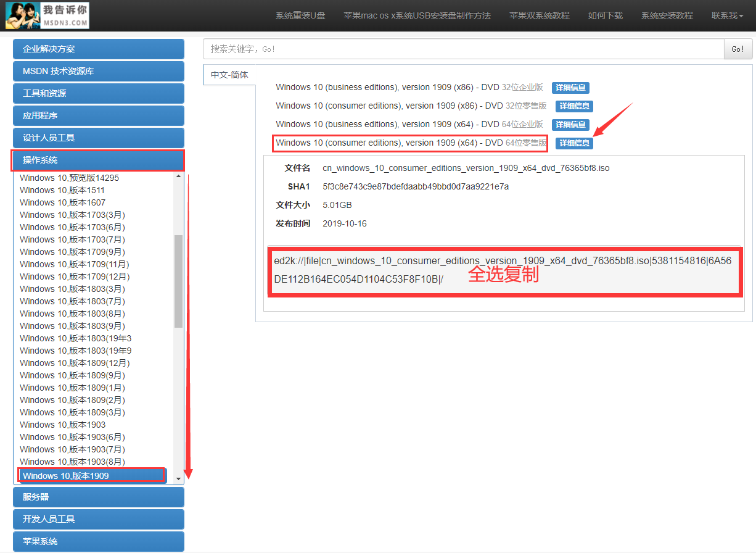Focus the 搜索关键字 search field
This screenshot has height=553, width=756.
point(462,49)
